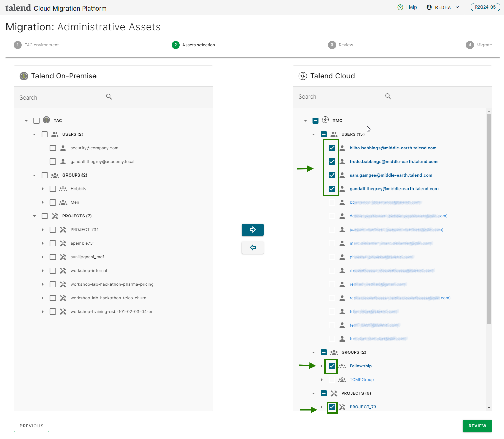Click the scrollbar up arrow

click(x=489, y=111)
